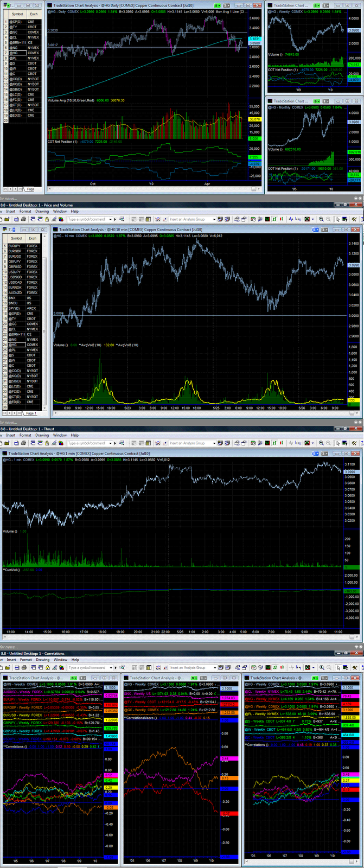This screenshot has width=364, height=868.
Task: Zoom out using magnifier in the Correlations toolbar
Action: (328, 668)
